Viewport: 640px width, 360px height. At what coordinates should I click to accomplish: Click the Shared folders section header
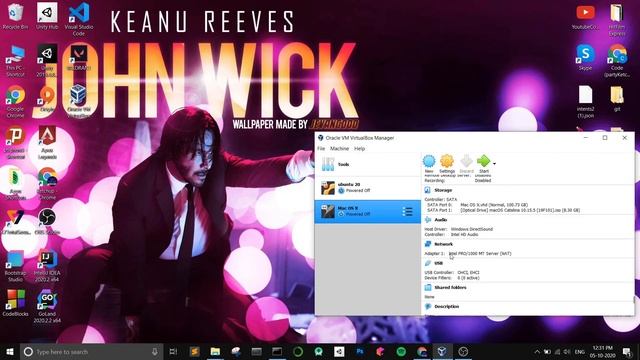450,288
